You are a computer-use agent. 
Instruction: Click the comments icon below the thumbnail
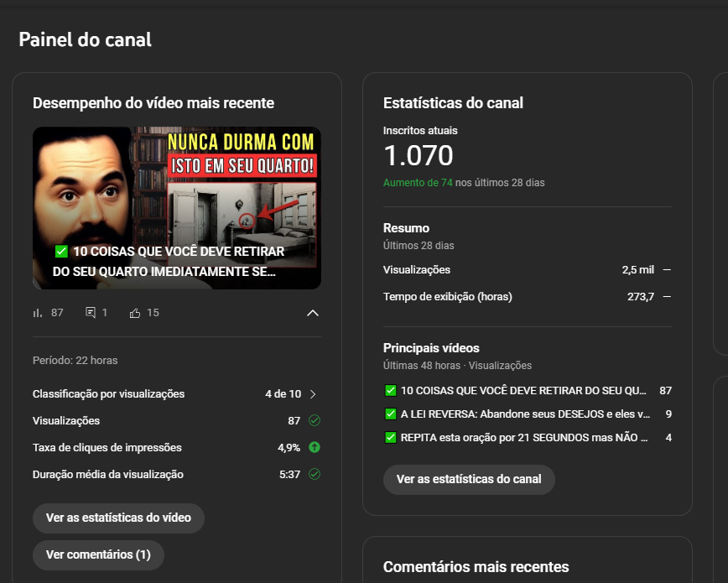pyautogui.click(x=91, y=313)
